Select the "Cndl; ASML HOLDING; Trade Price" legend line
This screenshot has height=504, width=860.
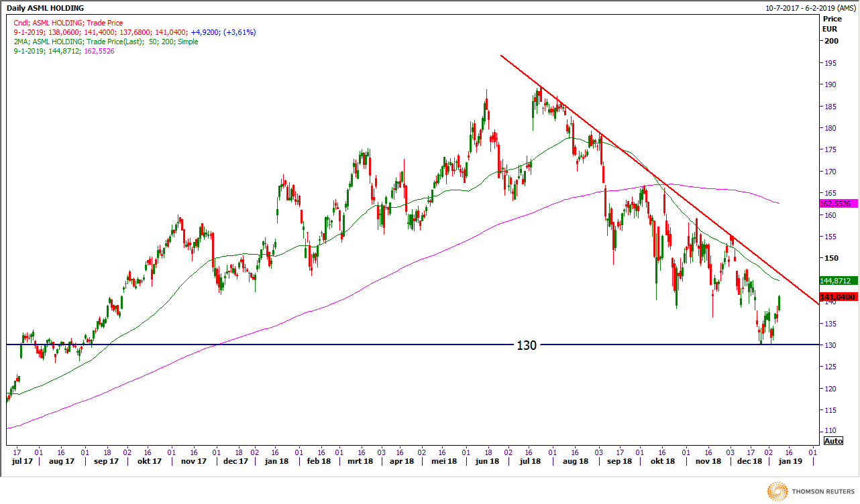coord(68,23)
